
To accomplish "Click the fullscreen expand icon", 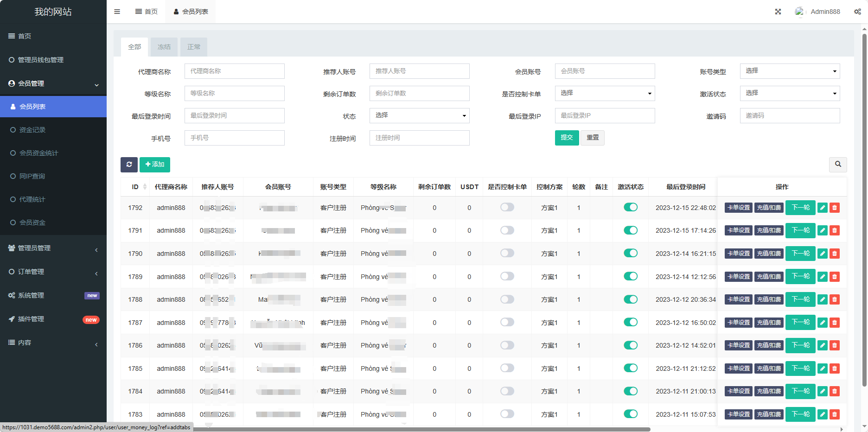I will tap(778, 12).
